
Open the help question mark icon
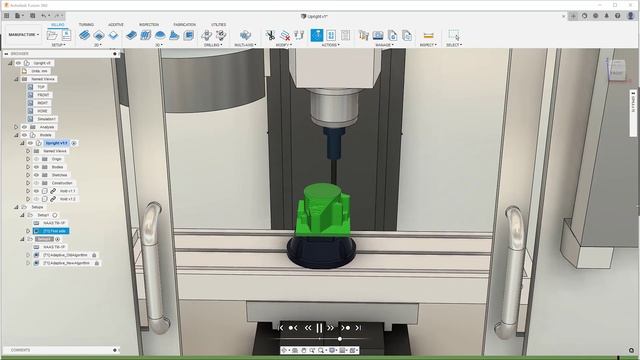618,16
